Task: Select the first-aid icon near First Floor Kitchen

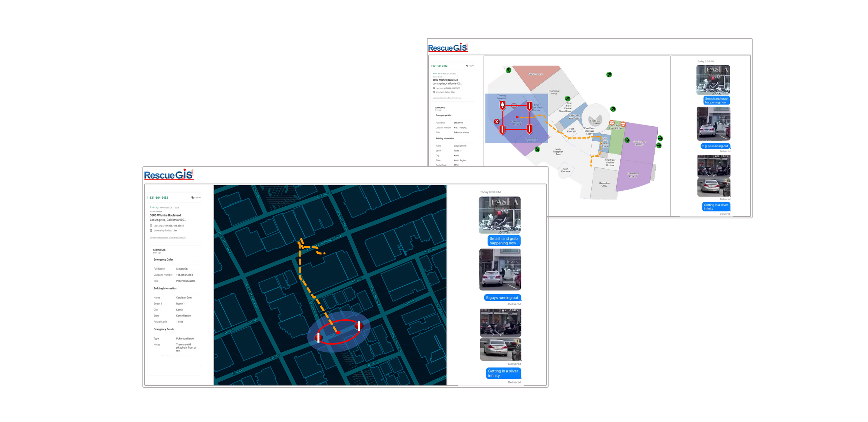Action: click(612, 123)
